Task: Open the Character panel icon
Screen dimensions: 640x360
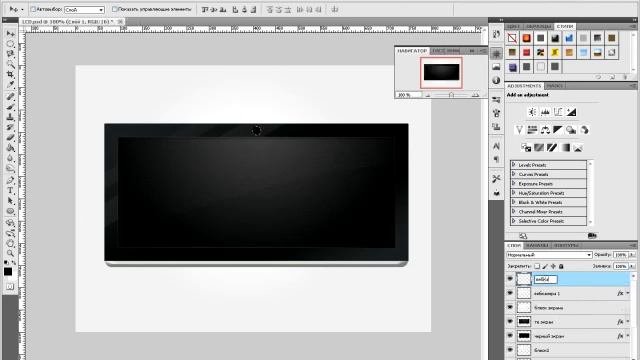Action: point(496,146)
